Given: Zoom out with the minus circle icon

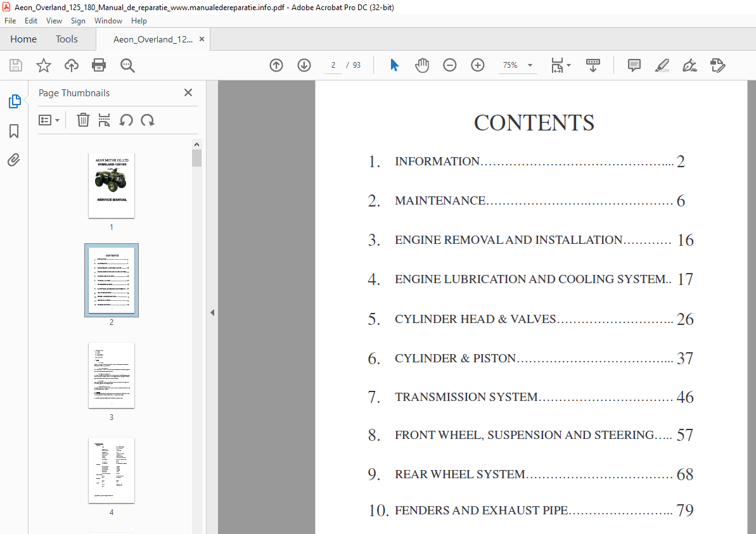Looking at the screenshot, I should [x=450, y=65].
